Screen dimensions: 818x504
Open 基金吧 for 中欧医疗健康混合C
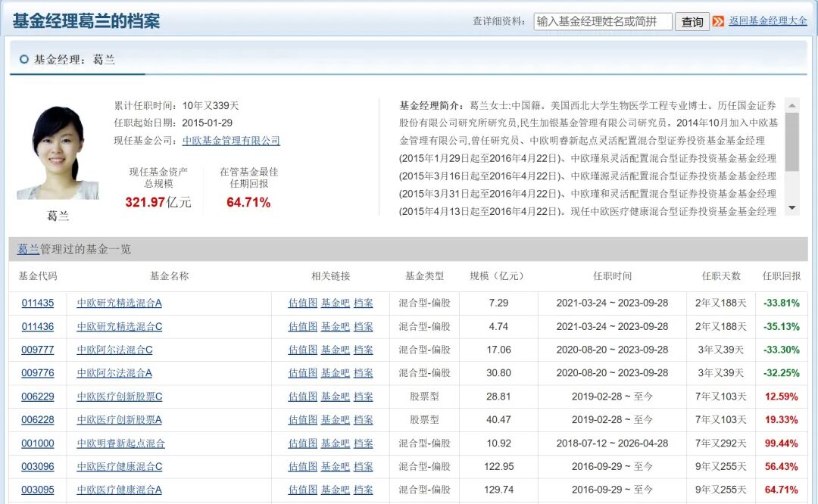pos(335,466)
